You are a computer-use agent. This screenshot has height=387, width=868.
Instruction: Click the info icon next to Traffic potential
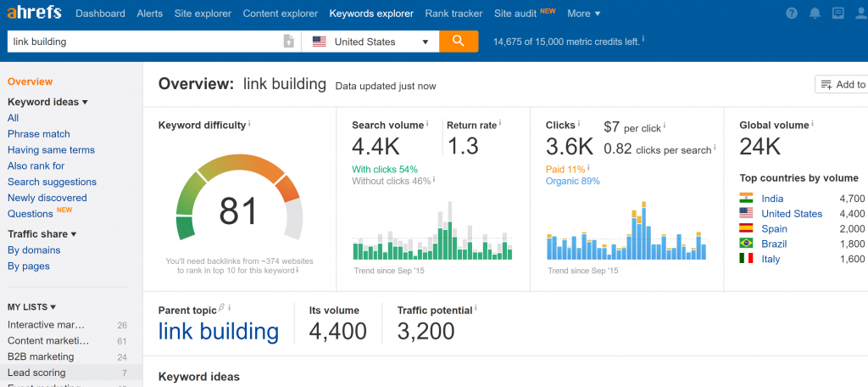[476, 310]
